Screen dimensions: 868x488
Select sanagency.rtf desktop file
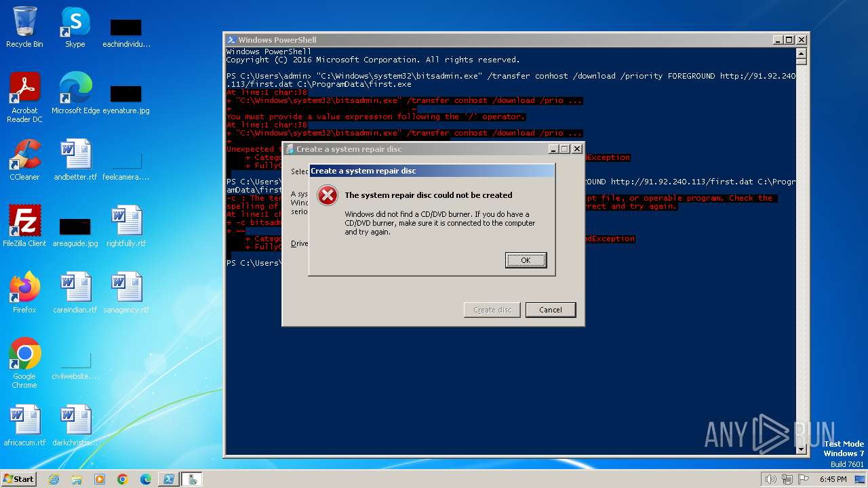[126, 293]
